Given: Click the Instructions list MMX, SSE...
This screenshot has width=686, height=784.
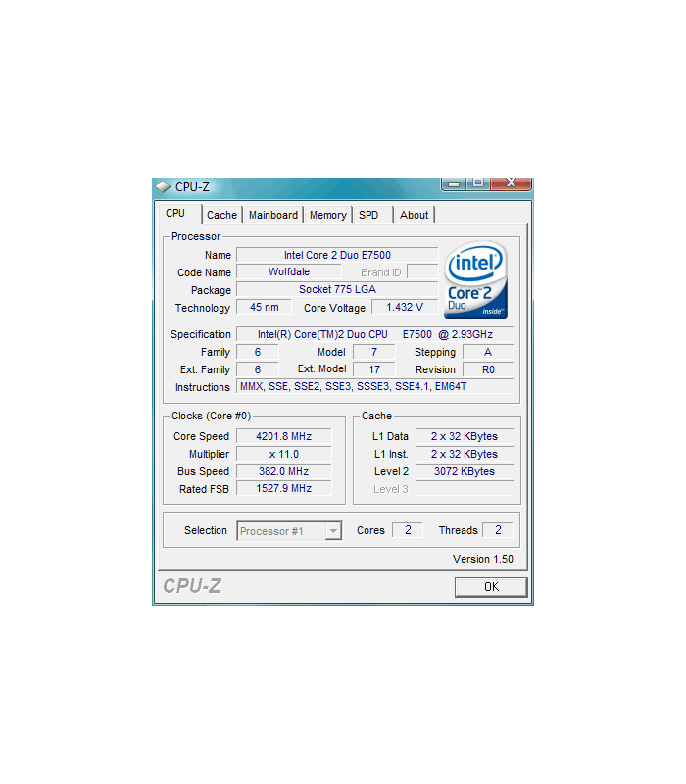Looking at the screenshot, I should tap(375, 386).
